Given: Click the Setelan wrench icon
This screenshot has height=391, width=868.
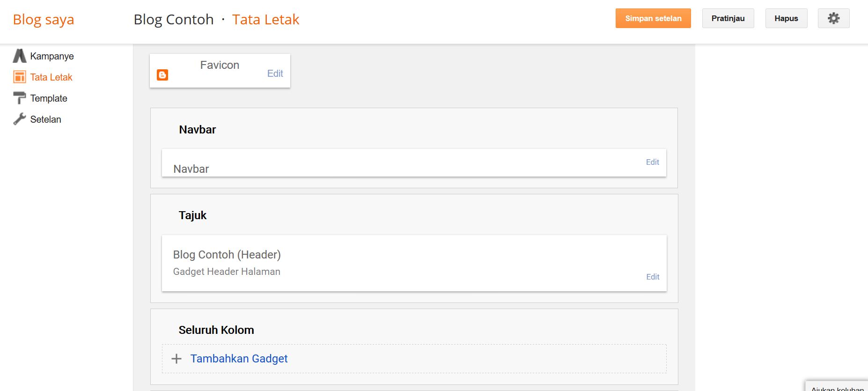Looking at the screenshot, I should coord(19,119).
